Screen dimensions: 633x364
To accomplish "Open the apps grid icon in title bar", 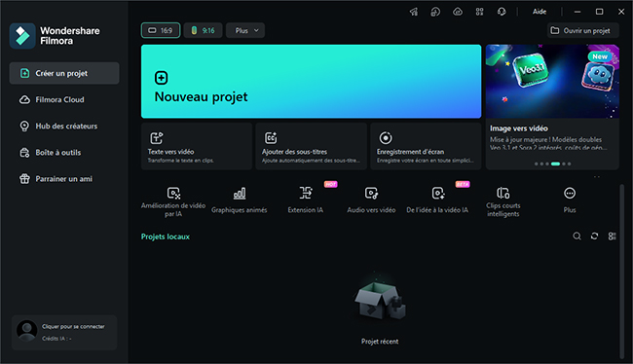I will click(x=479, y=12).
